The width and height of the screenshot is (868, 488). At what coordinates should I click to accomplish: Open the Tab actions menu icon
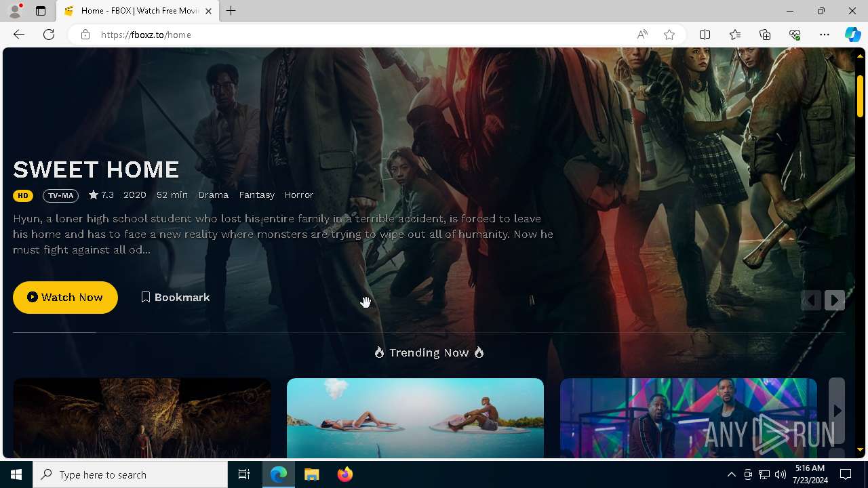click(41, 11)
